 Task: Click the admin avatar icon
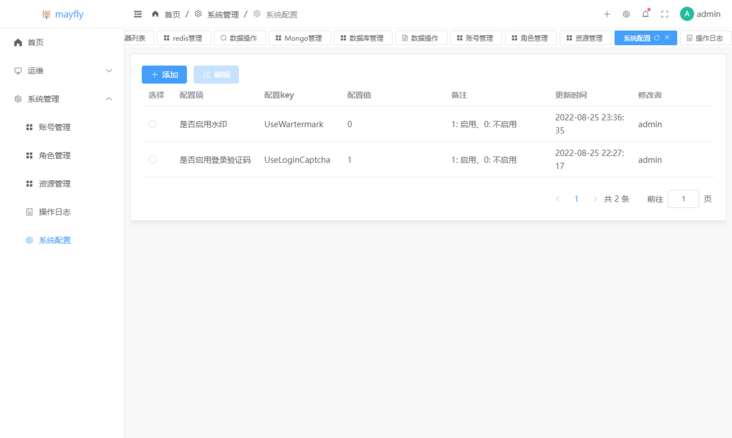click(687, 14)
